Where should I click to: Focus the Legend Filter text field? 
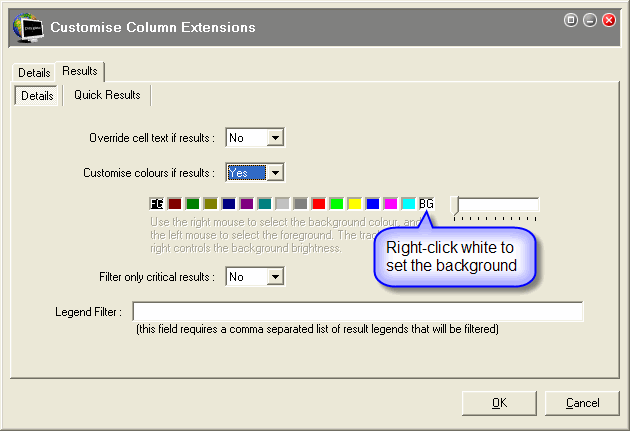point(358,311)
